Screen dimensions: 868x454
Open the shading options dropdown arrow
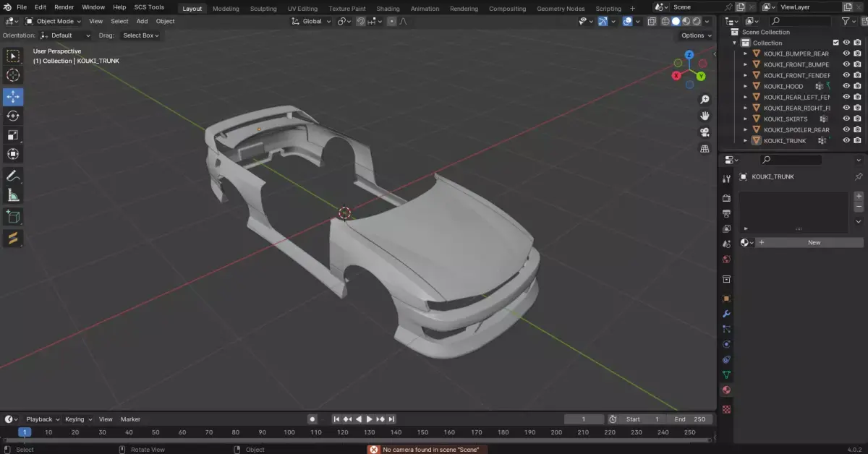pos(707,21)
